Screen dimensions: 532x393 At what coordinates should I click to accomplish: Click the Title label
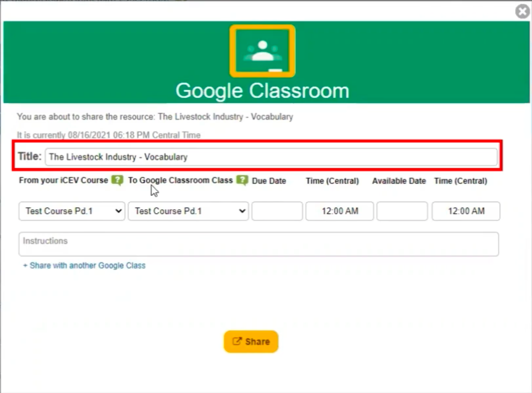(30, 156)
